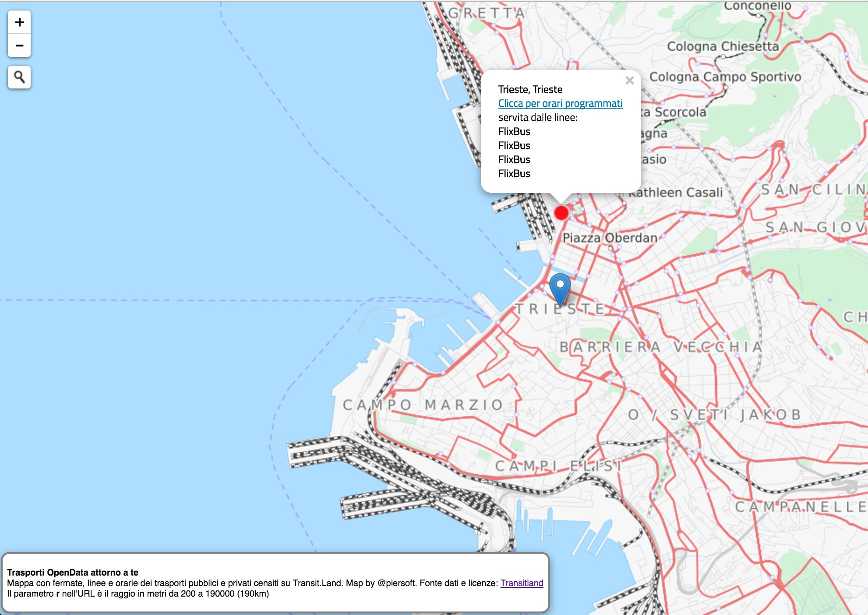This screenshot has height=615, width=868.
Task: Click the BARRIERA VECCHIA district label
Action: (x=661, y=347)
